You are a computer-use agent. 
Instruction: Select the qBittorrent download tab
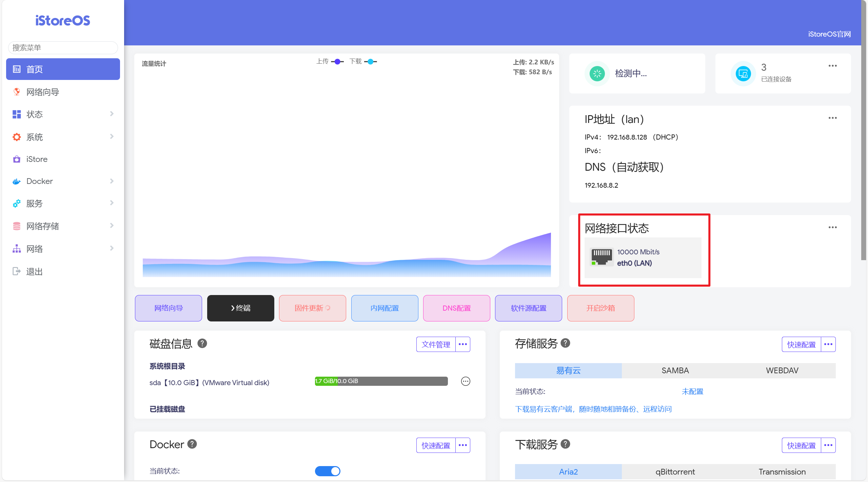tap(675, 471)
